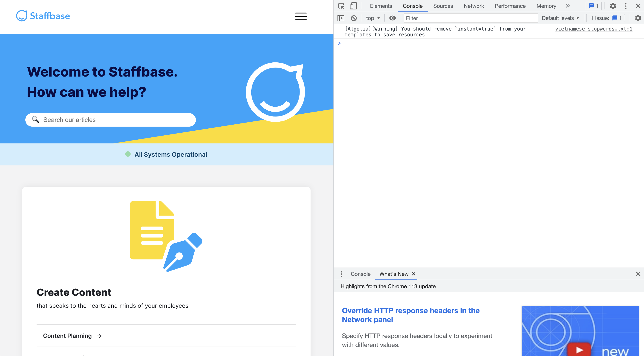
Task: Switch to the Console tab
Action: pos(412,6)
